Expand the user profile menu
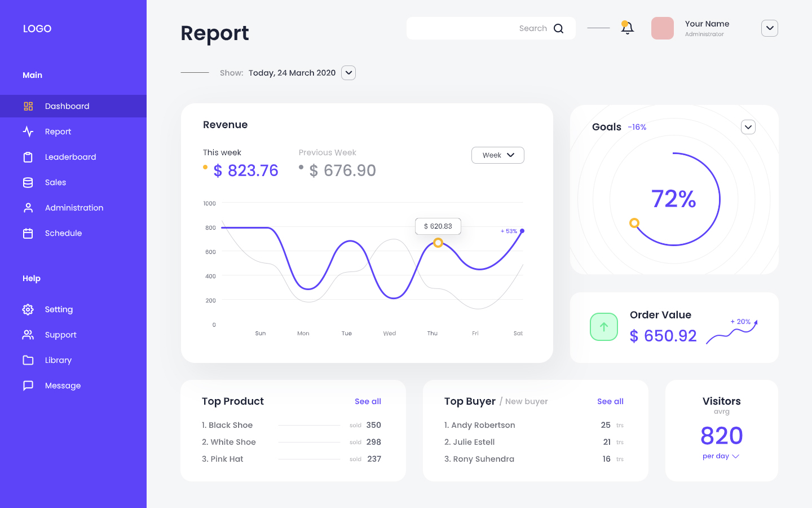This screenshot has height=508, width=812. 769,28
